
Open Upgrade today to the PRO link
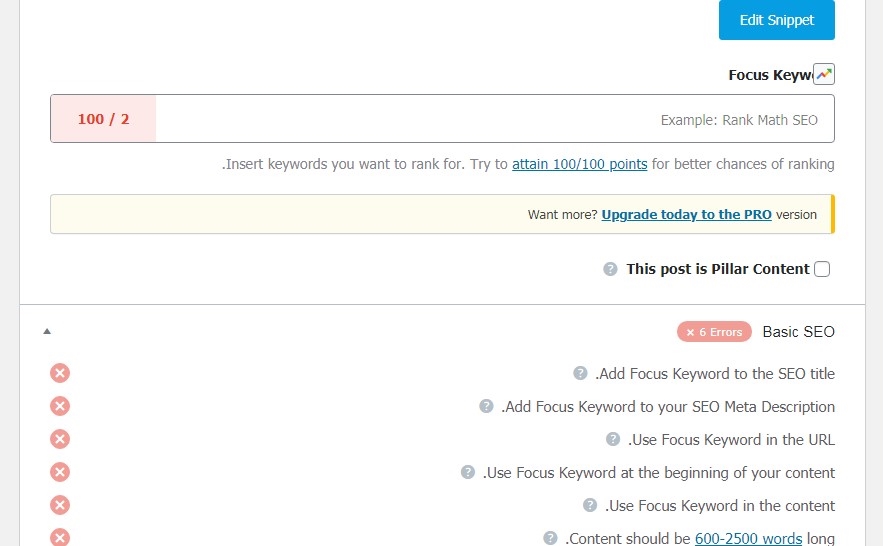(x=686, y=214)
